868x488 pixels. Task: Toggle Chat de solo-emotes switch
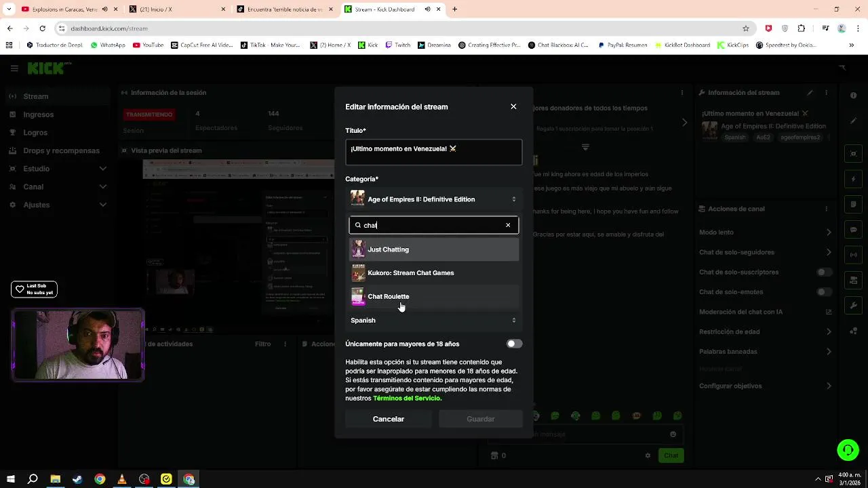824,292
